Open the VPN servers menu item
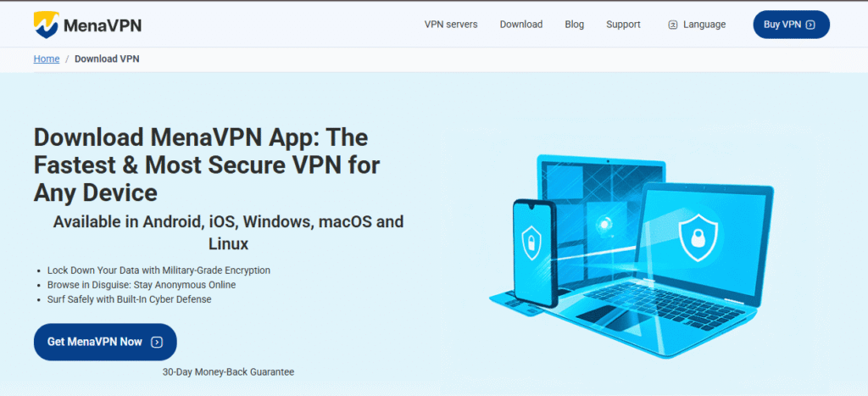Screen dimensions: 868x396 point(451,25)
